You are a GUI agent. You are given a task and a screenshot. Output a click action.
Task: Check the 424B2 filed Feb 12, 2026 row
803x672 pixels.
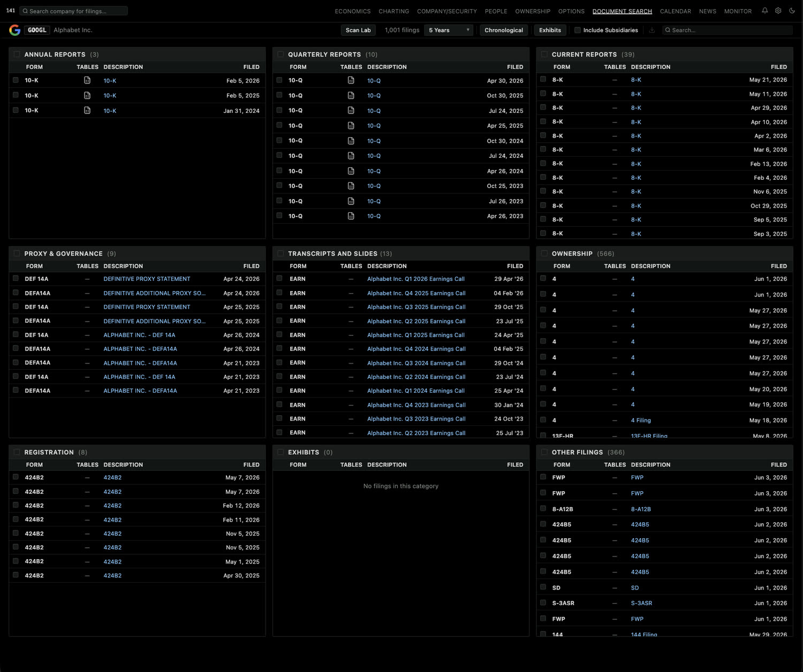point(16,505)
